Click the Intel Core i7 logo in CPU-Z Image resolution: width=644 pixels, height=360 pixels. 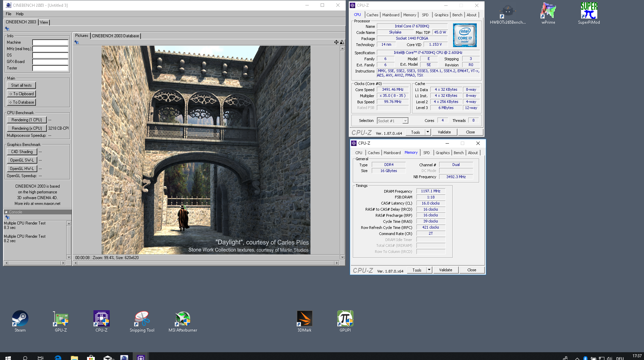[x=465, y=35]
